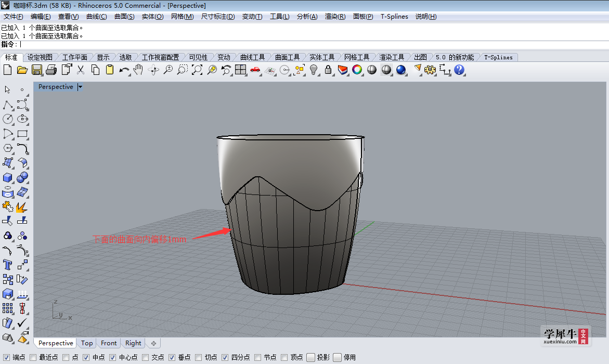Click the New file icon
Screen dimensions: 609x364
[x=7, y=70]
